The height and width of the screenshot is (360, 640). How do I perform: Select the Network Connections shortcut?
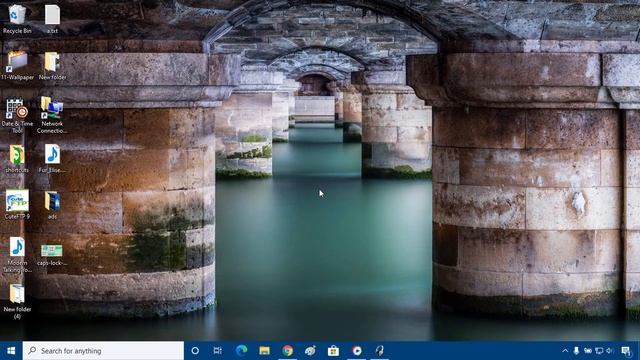coord(52,116)
